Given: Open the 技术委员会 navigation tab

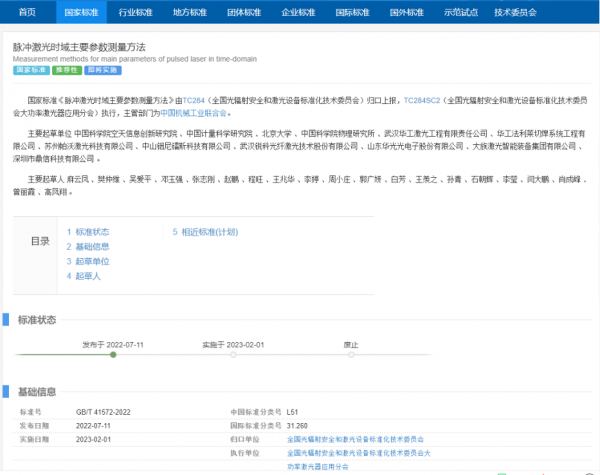Looking at the screenshot, I should coord(515,13).
